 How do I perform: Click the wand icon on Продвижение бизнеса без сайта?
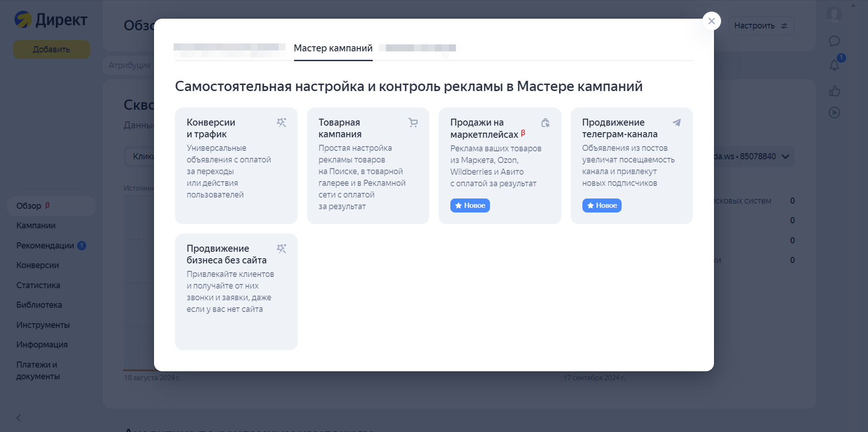[x=281, y=248]
